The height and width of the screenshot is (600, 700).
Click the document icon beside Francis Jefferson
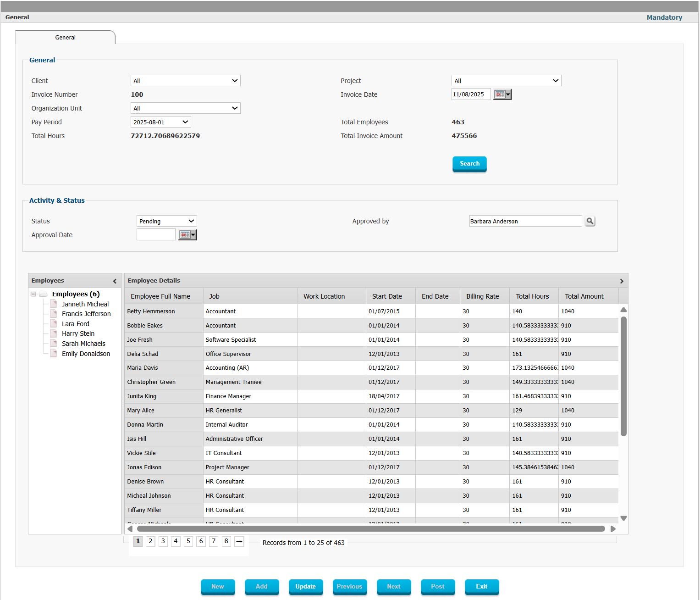tap(54, 314)
